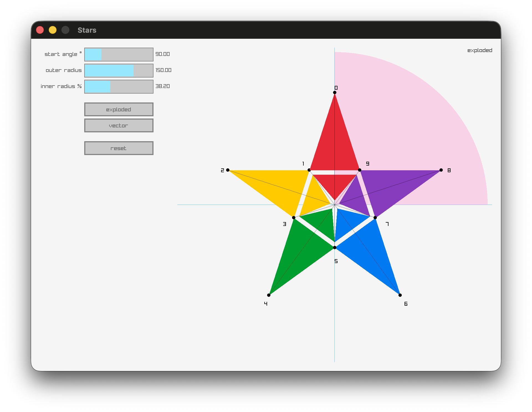Screen dimensions: 532x412
Task: Click the 'outer radius' label
Action: tap(64, 70)
